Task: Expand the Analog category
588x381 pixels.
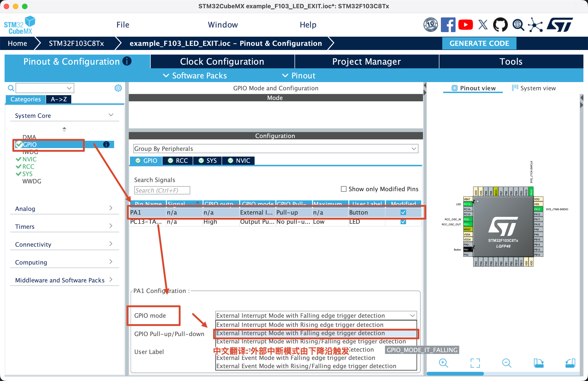Action: coord(111,208)
